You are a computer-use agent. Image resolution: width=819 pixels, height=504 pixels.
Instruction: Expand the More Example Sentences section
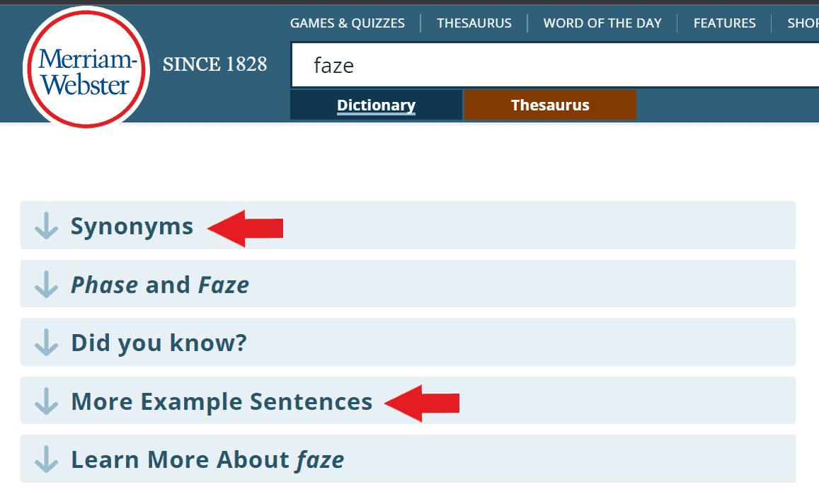[220, 401]
